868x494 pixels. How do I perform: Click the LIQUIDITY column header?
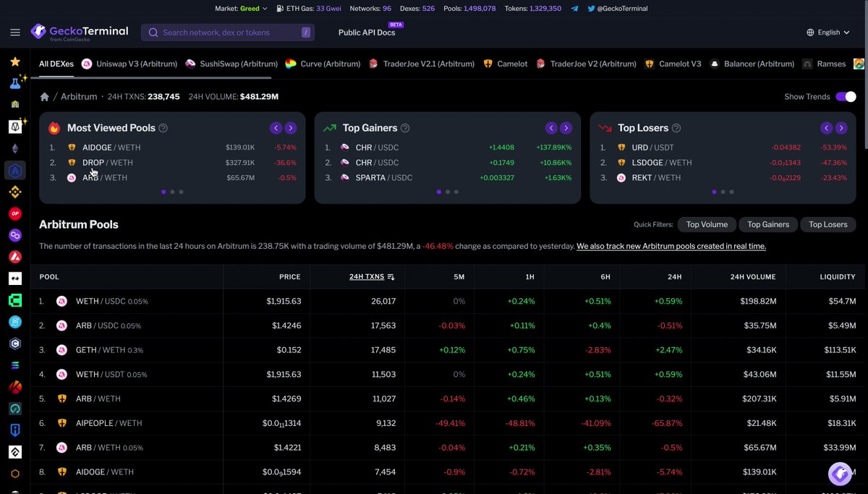click(838, 277)
